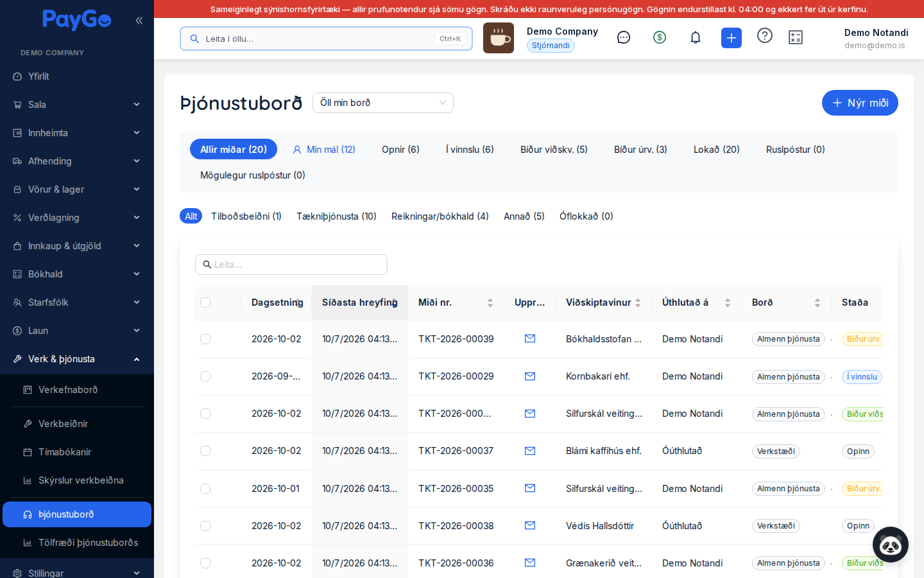Viewport: 924px width, 578px height.
Task: Expand the Verðlagning sidebar section
Action: pyautogui.click(x=77, y=218)
